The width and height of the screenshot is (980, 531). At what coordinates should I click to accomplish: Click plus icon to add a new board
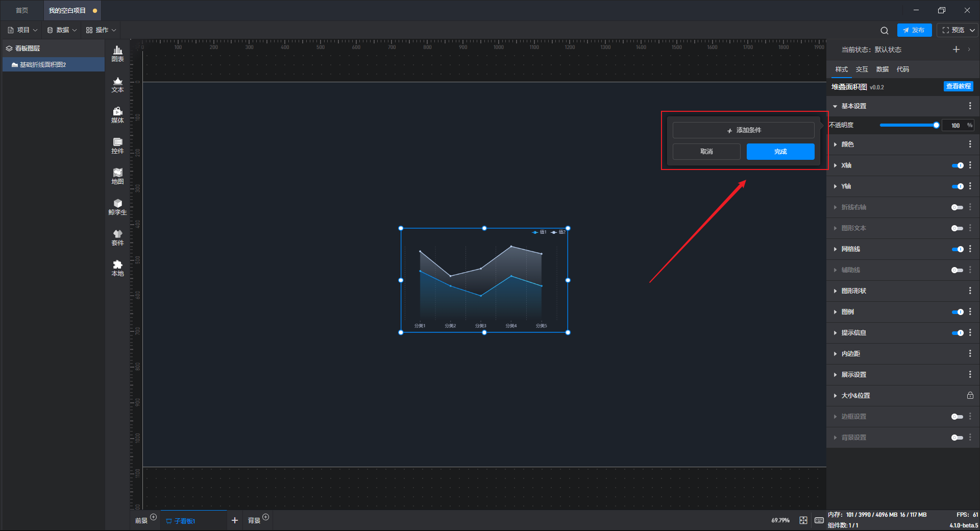coord(235,520)
